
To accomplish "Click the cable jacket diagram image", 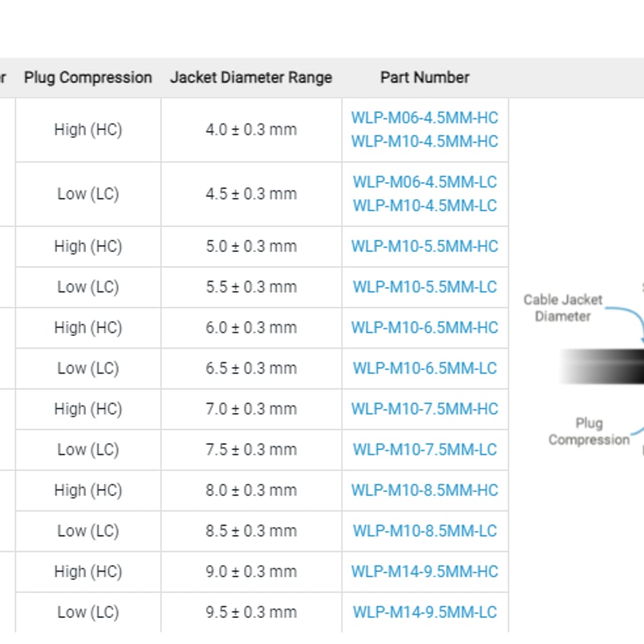I will click(602, 366).
